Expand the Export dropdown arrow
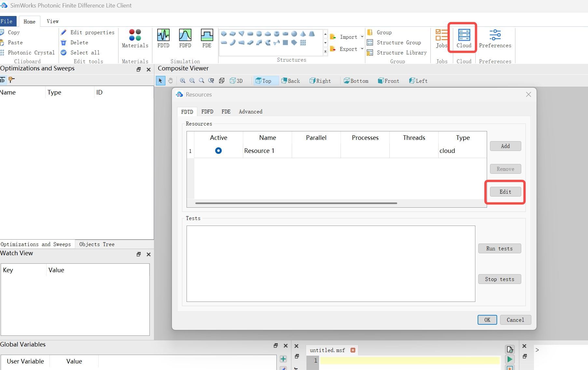This screenshot has height=370, width=588. (x=362, y=49)
